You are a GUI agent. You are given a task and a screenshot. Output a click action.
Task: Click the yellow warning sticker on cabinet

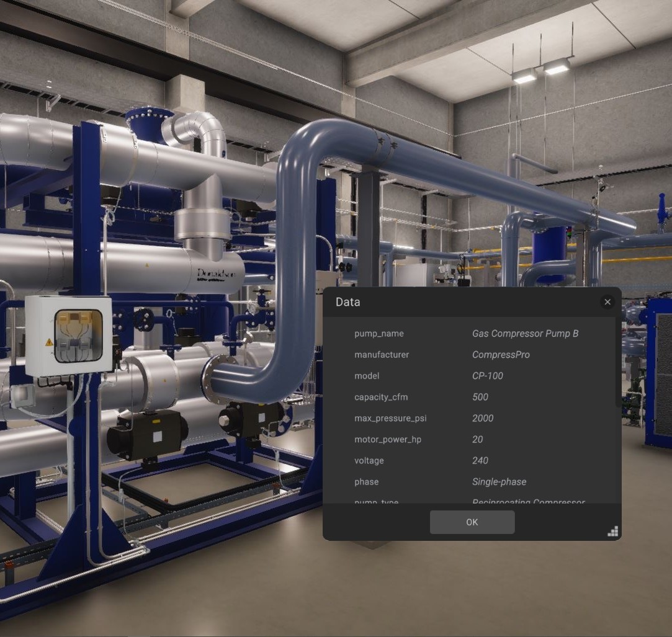point(49,342)
